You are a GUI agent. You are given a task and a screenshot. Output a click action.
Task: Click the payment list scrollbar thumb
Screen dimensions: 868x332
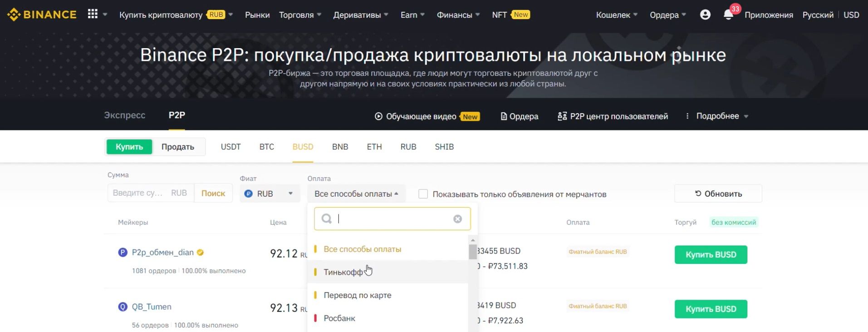[473, 252]
